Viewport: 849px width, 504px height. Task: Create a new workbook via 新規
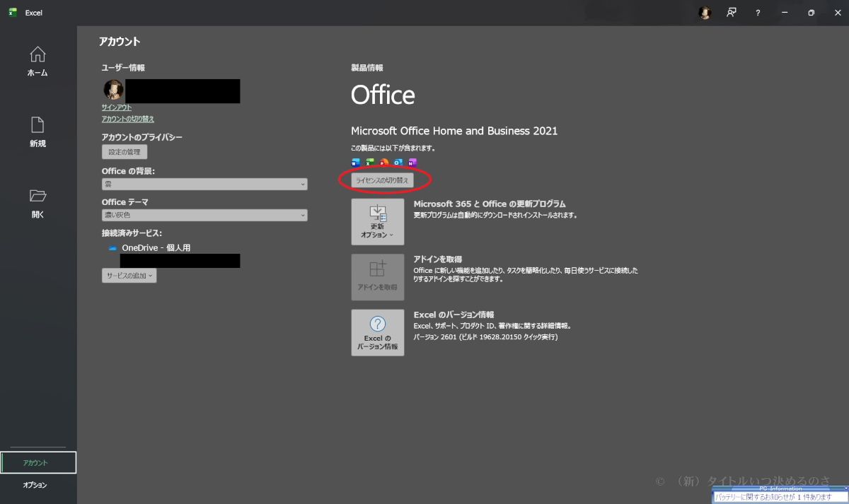37,132
